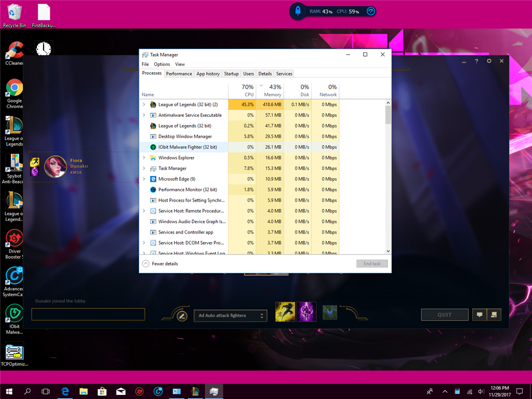532x399 pixels.
Task: Open File Explorer from taskbar
Action: pos(84,392)
